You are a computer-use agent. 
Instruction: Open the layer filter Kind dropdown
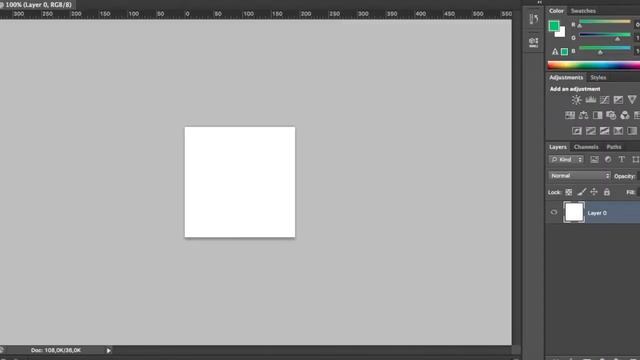coord(567,160)
